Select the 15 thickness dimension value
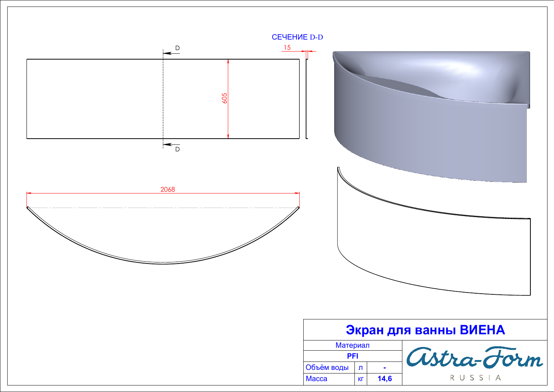This screenshot has height=392, width=554. pyautogui.click(x=287, y=48)
